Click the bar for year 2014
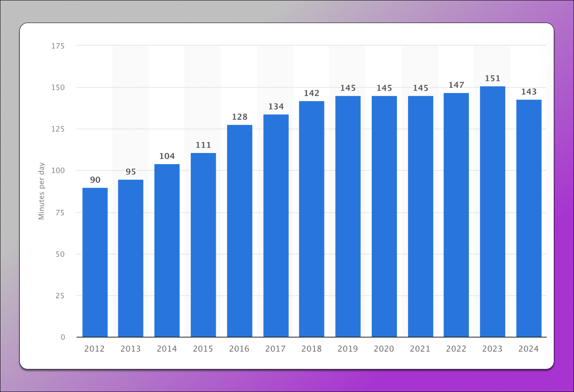Screen dimensions: 574x392 (167, 251)
